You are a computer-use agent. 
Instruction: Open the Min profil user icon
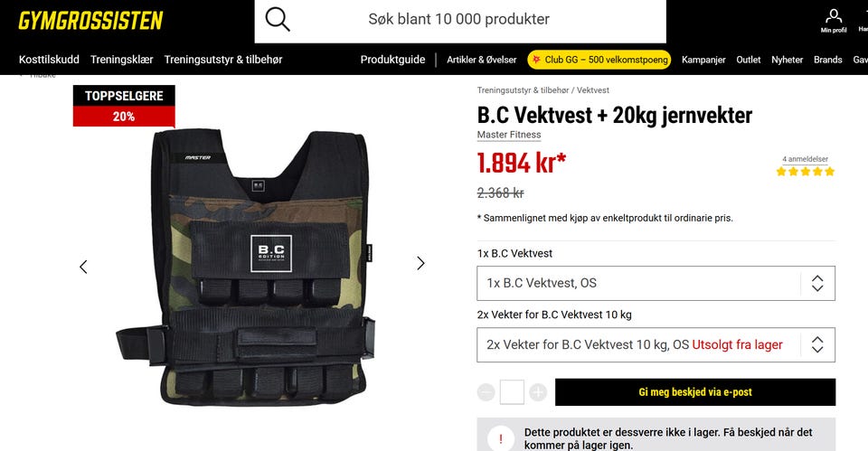coord(833,21)
